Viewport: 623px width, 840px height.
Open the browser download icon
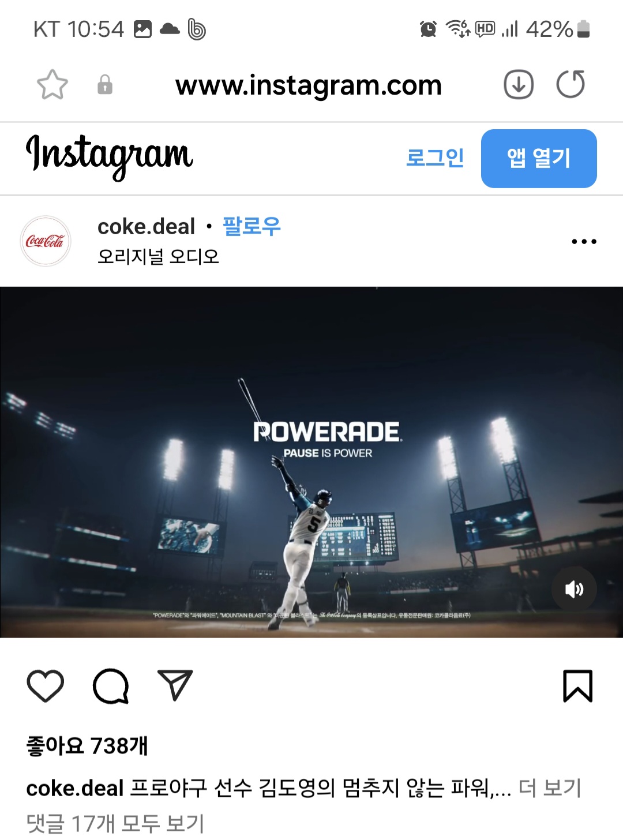[519, 85]
